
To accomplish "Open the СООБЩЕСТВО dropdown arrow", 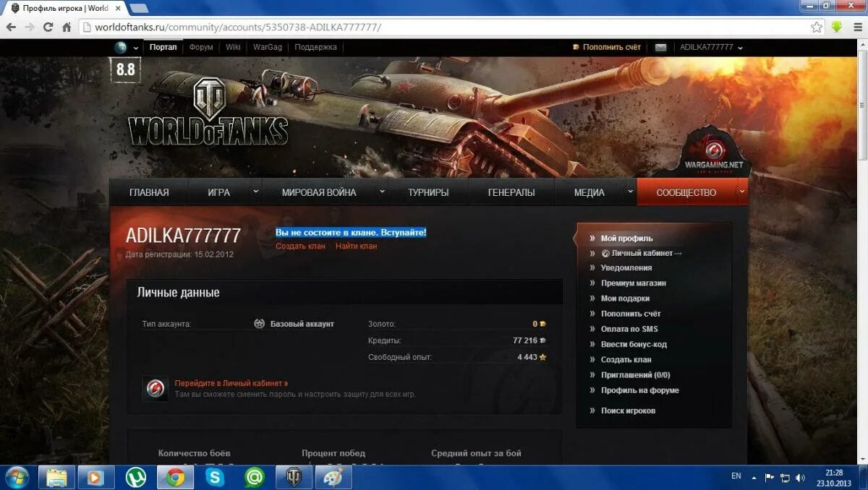I will click(741, 192).
